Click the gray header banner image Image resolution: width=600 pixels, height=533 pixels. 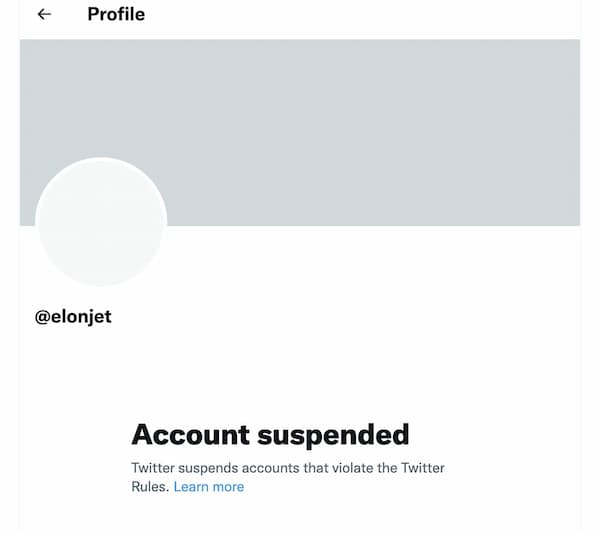tap(300, 132)
